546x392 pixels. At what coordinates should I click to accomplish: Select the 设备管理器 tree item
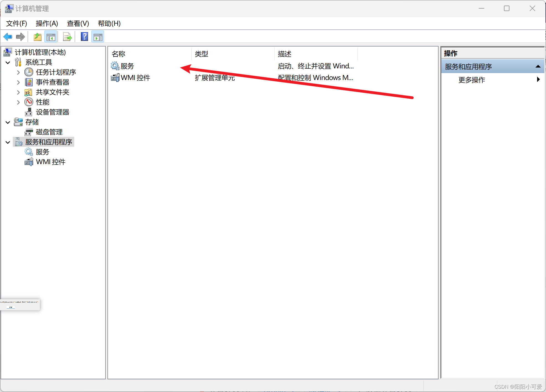coord(53,112)
